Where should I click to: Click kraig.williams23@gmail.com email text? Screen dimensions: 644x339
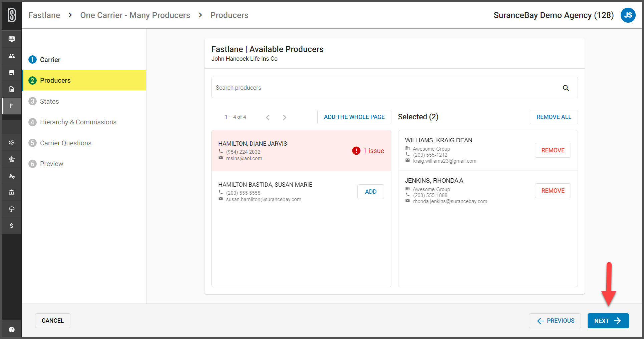pyautogui.click(x=445, y=161)
